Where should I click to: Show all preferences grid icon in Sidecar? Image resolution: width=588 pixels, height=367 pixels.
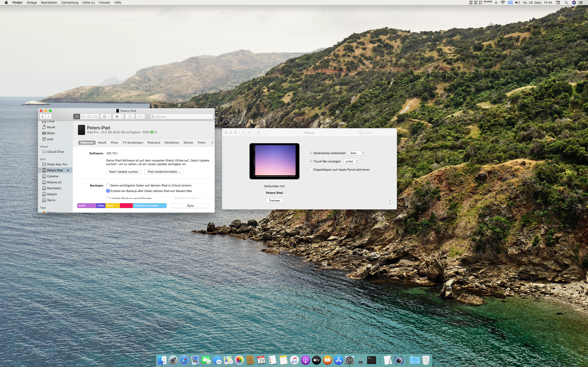click(259, 133)
